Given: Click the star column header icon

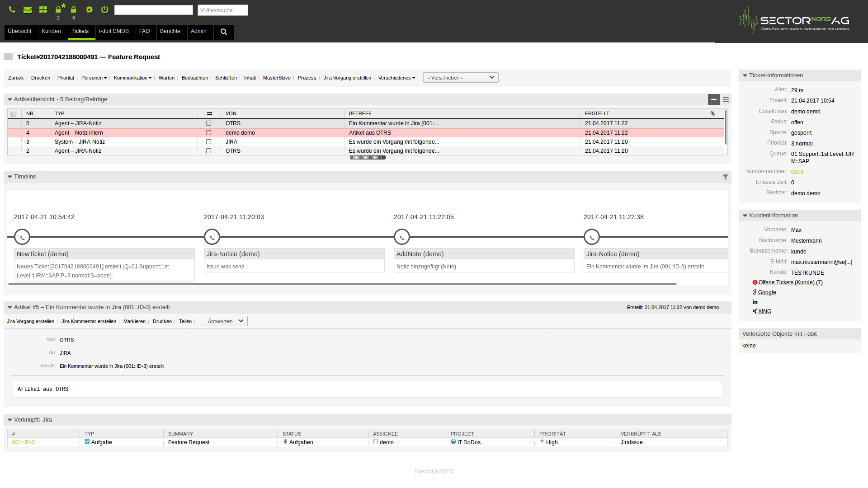Looking at the screenshot, I should (x=14, y=113).
